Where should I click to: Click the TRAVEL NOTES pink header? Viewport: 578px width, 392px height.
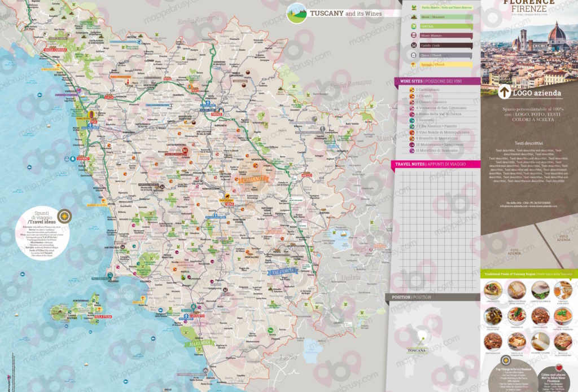(435, 164)
